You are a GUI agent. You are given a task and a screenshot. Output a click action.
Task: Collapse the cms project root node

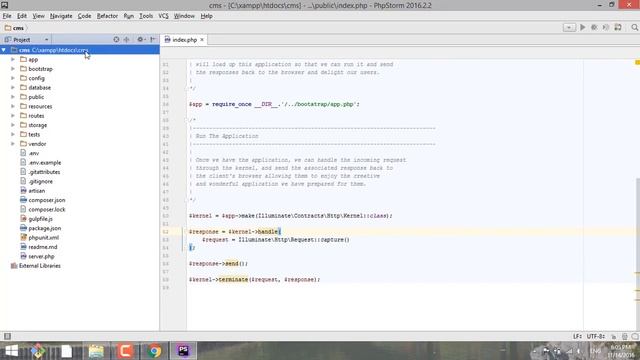[x=4, y=50]
